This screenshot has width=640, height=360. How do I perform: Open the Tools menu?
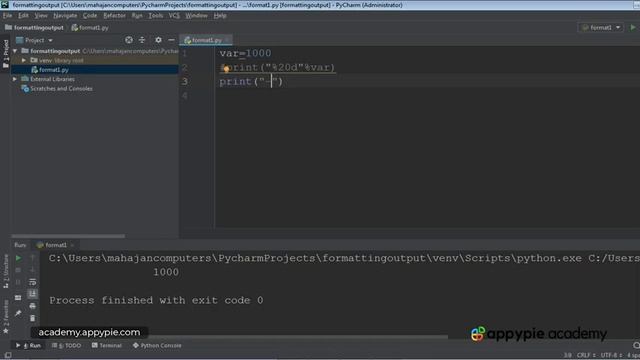(x=156, y=16)
